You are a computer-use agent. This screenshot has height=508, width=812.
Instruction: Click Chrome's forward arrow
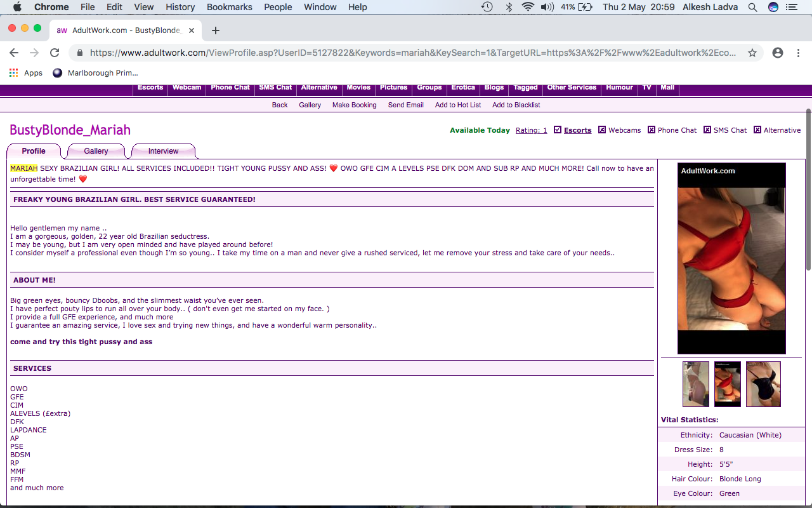34,53
